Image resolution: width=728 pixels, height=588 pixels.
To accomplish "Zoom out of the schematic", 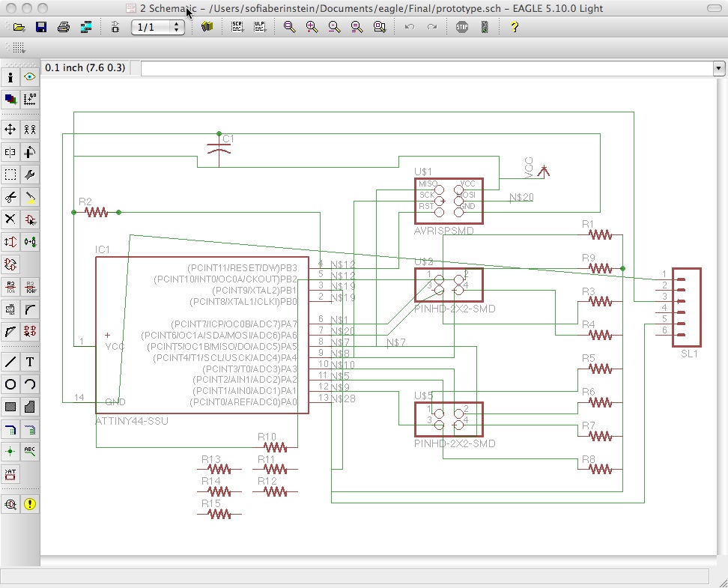I will [x=334, y=27].
